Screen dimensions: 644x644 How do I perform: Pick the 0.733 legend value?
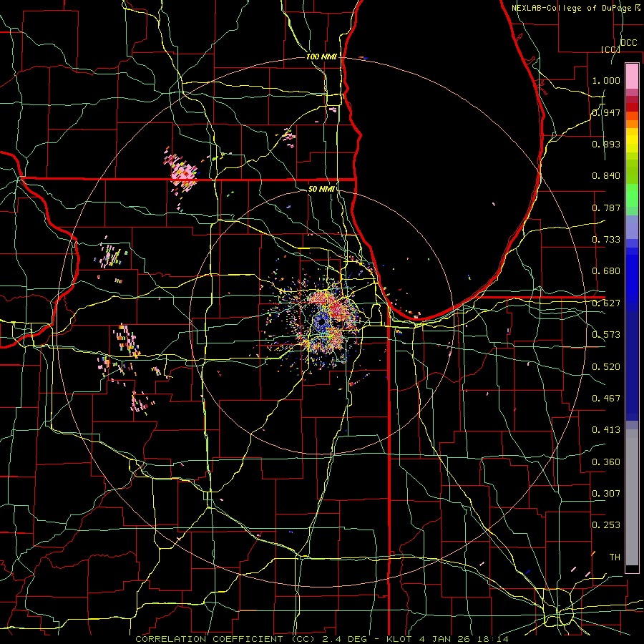(606, 240)
